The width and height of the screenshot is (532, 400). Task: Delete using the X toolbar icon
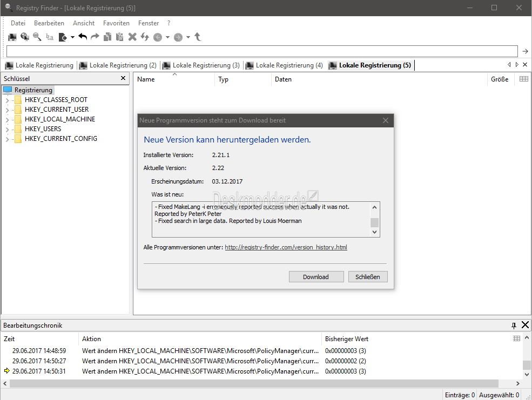132,37
